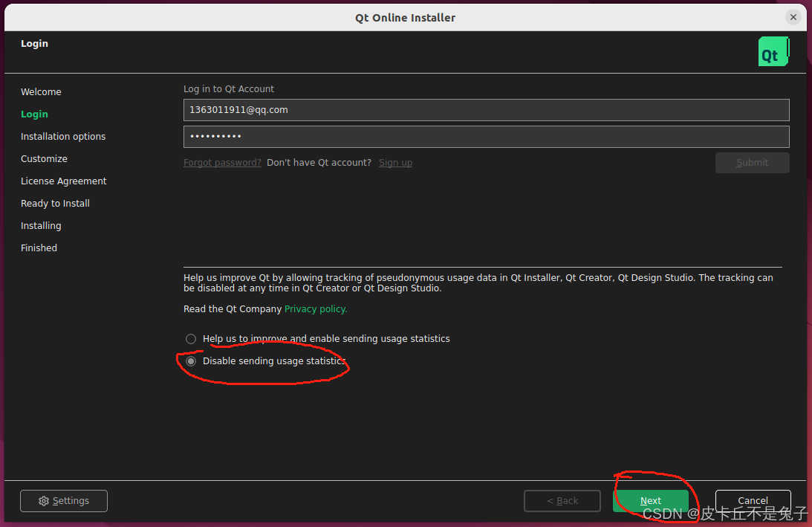
Task: Select the Finished step in sidebar
Action: coord(39,248)
